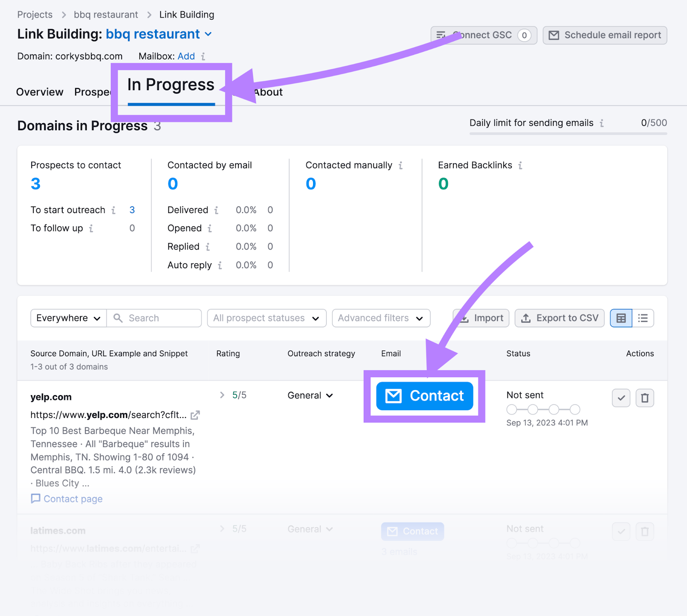The image size is (687, 616).
Task: Click info icon next to Mailbox Add
Action: point(203,56)
